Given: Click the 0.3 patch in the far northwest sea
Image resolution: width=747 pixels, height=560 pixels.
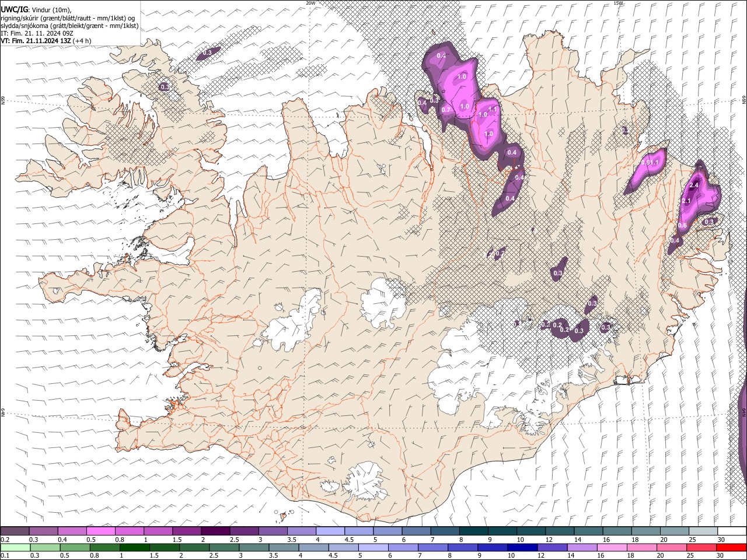Looking at the screenshot, I should point(207,53).
